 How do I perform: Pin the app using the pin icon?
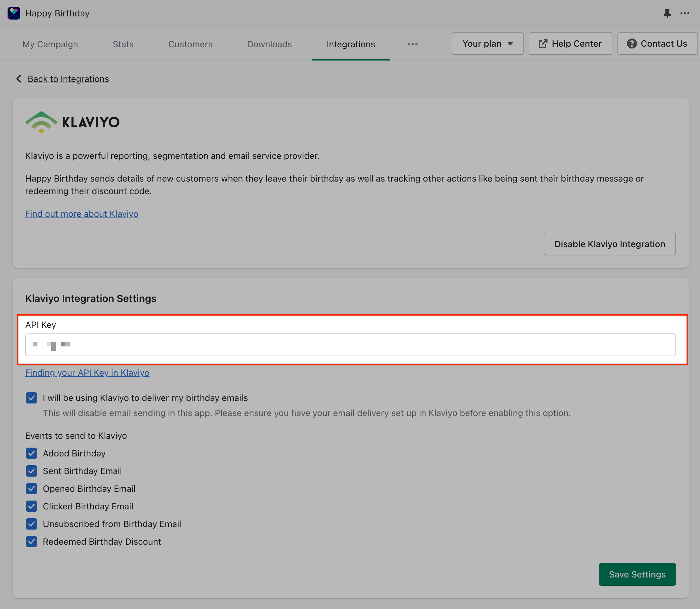click(x=667, y=13)
